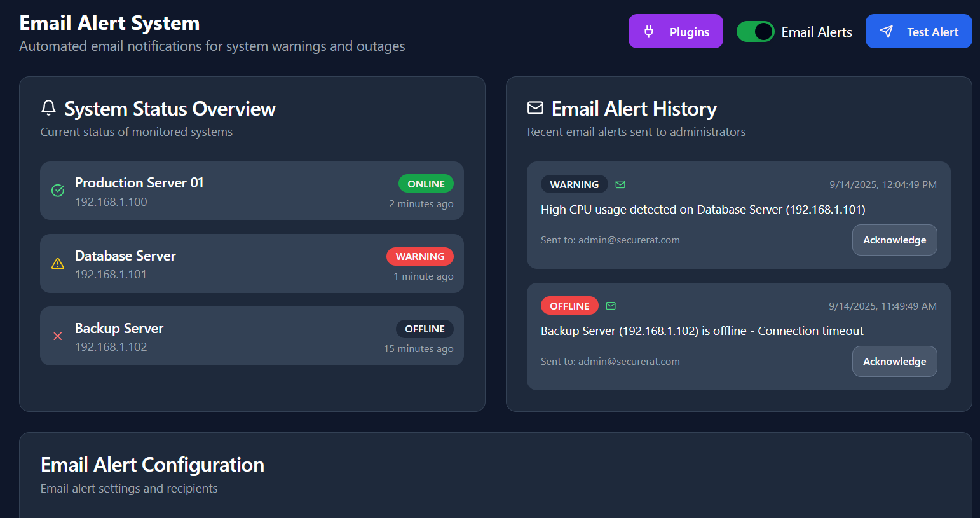Click the bell icon beside System Status Overview
Image resolution: width=980 pixels, height=518 pixels.
48,108
